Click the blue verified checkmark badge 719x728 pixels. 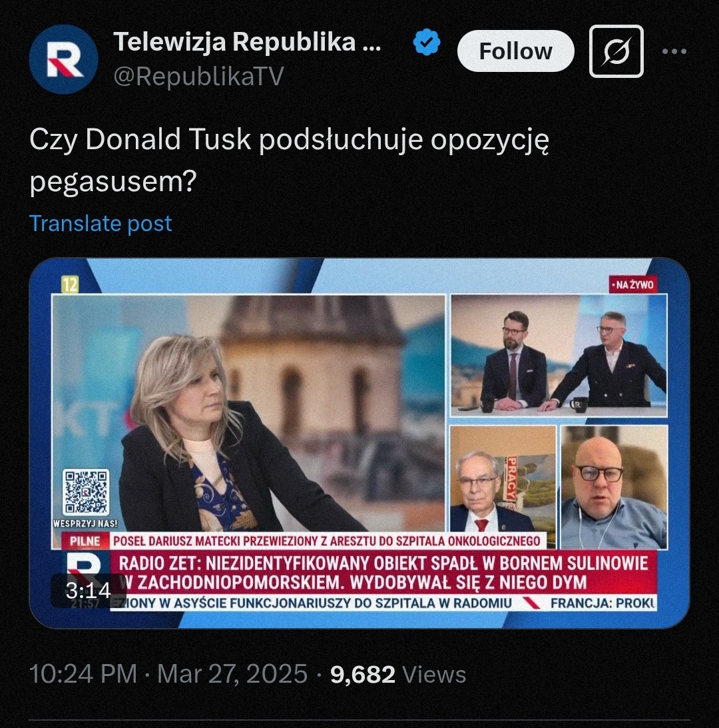point(426,44)
